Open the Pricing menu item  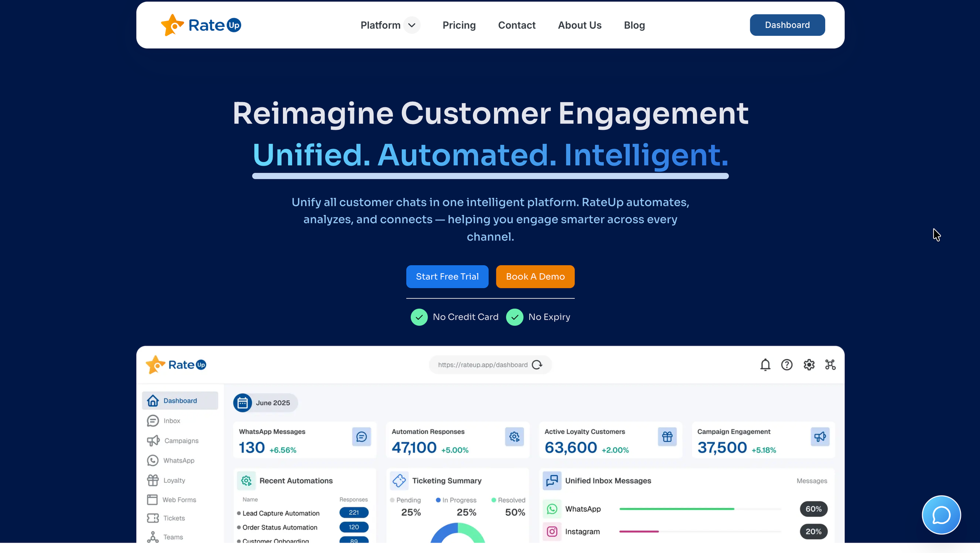pyautogui.click(x=459, y=25)
